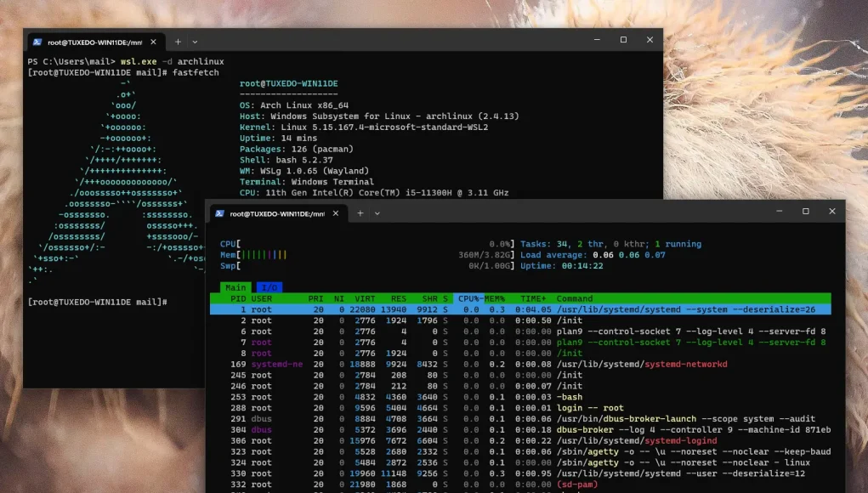Click the PID column header in htop
Viewport: 868px width, 493px height.
(238, 298)
